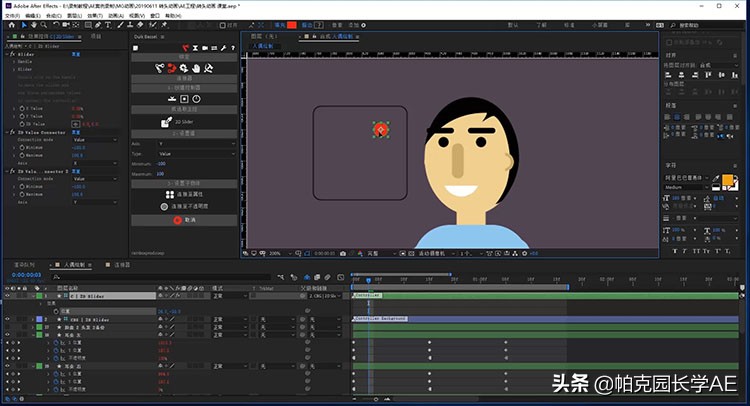
Task: Click 连接至属性 connect to properties button
Action: [184, 194]
